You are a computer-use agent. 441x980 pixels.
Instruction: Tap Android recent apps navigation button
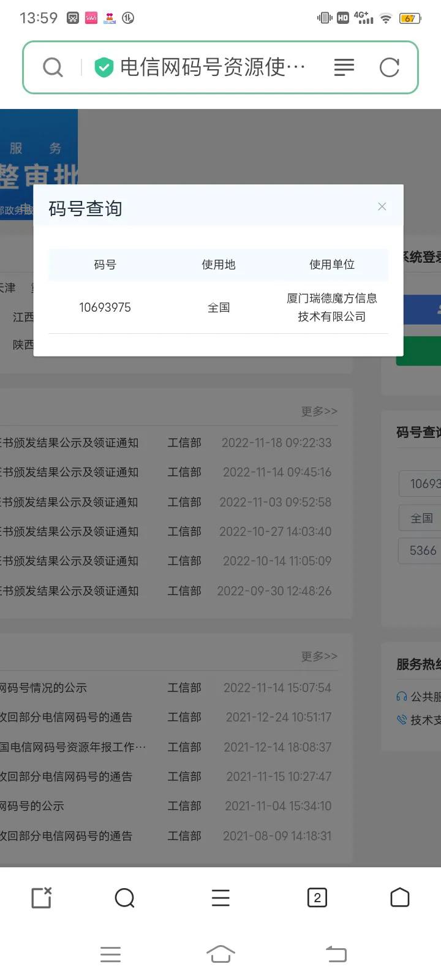click(110, 954)
